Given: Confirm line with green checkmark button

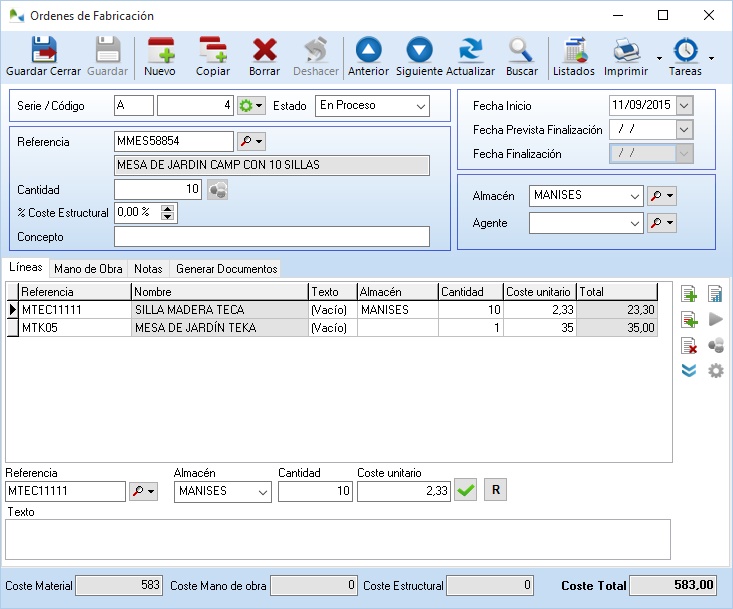Looking at the screenshot, I should (x=465, y=490).
